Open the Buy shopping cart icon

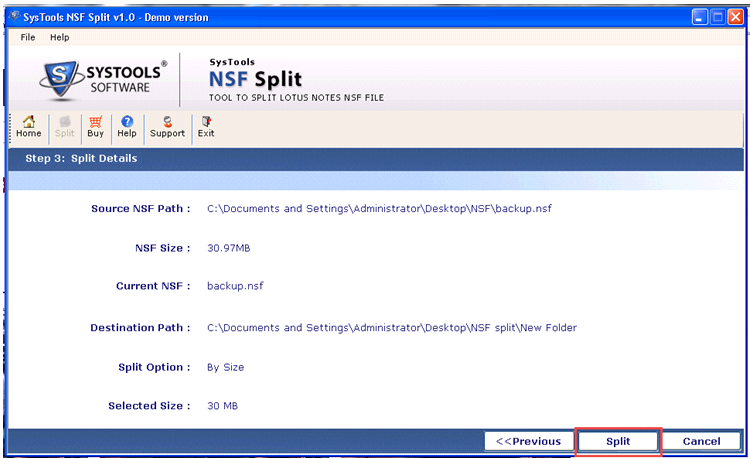coord(95,127)
